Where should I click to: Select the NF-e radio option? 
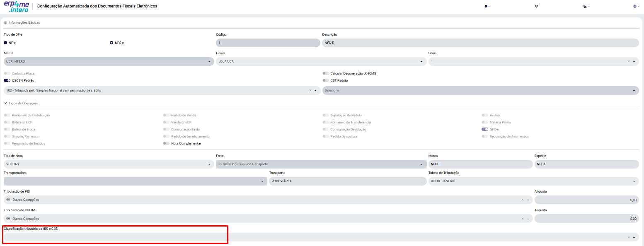pos(5,43)
